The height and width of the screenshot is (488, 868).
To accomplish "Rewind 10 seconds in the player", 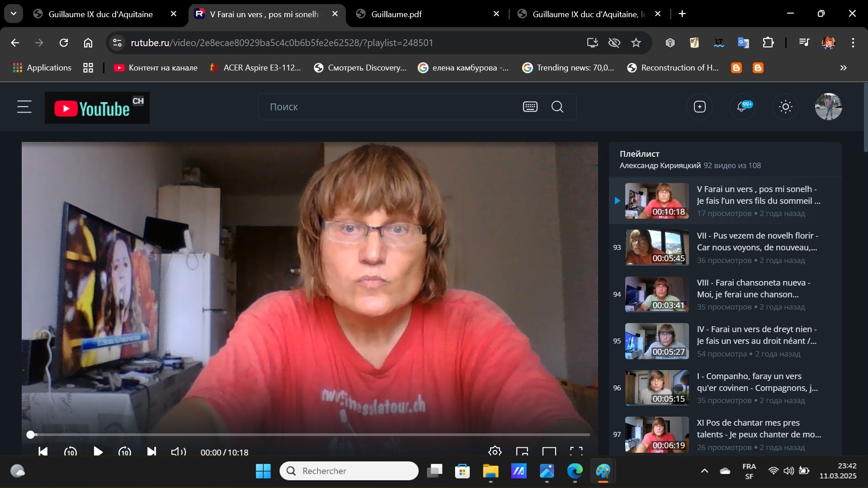I will (71, 451).
